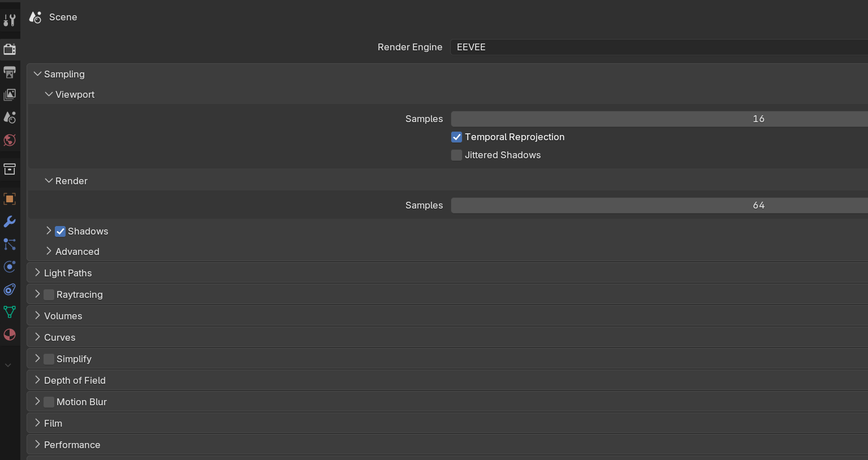The height and width of the screenshot is (460, 868).
Task: Open the Object Constraints tab
Action: [10, 289]
